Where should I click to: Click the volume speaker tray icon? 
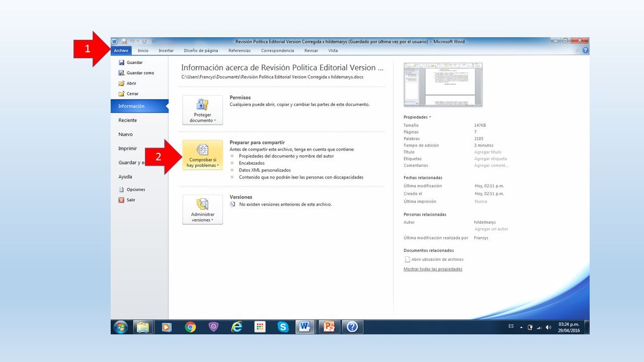tap(548, 327)
